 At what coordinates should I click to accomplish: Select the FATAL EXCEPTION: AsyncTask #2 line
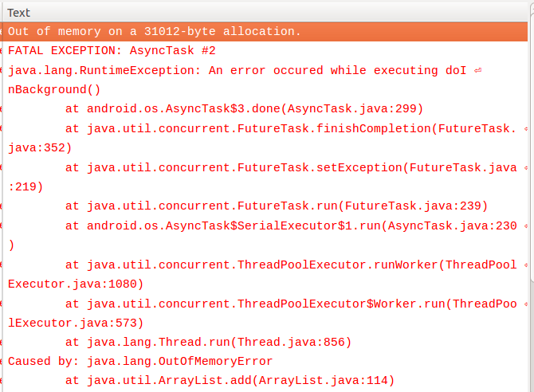coord(112,50)
